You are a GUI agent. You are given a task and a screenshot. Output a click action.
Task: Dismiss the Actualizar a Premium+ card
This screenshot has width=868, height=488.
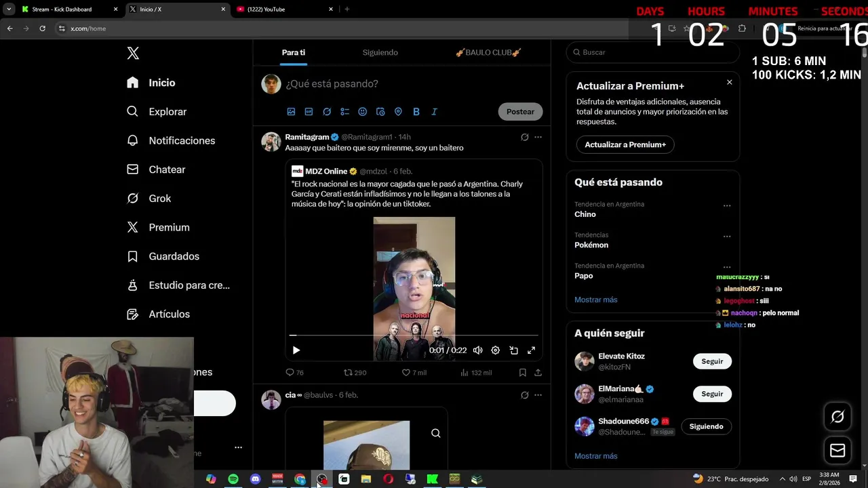tap(729, 82)
